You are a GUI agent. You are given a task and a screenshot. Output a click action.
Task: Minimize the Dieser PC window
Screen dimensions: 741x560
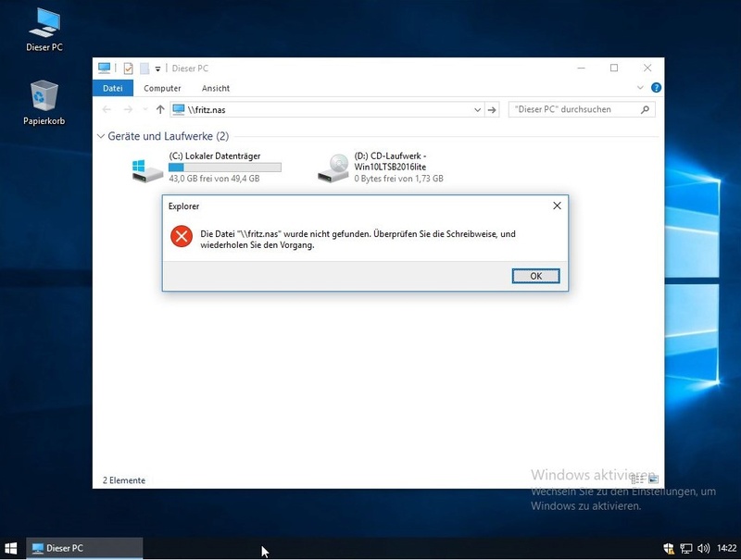(x=582, y=68)
